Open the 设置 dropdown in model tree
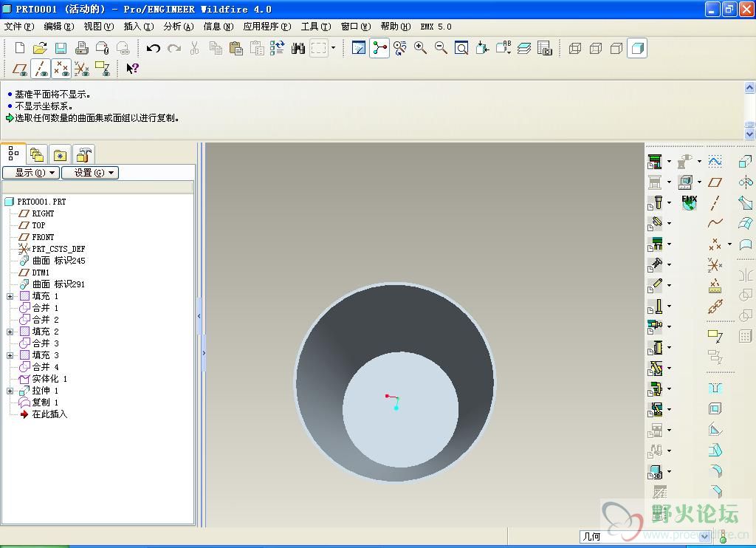Image resolution: width=756 pixels, height=548 pixels. [x=90, y=173]
